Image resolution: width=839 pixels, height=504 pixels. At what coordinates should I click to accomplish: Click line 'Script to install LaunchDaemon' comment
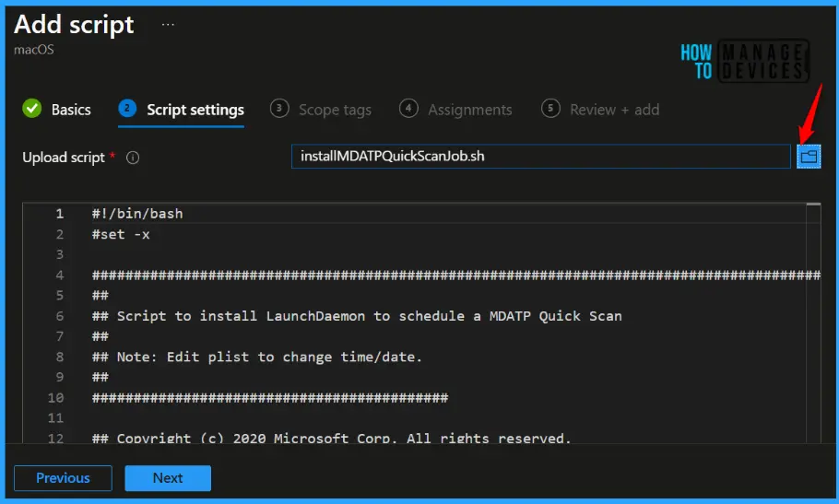click(x=357, y=316)
